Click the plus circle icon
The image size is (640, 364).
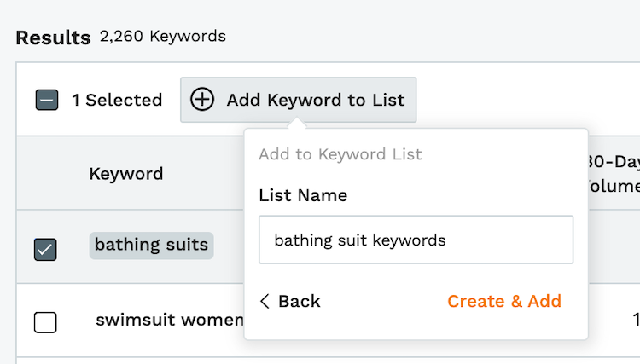[202, 100]
